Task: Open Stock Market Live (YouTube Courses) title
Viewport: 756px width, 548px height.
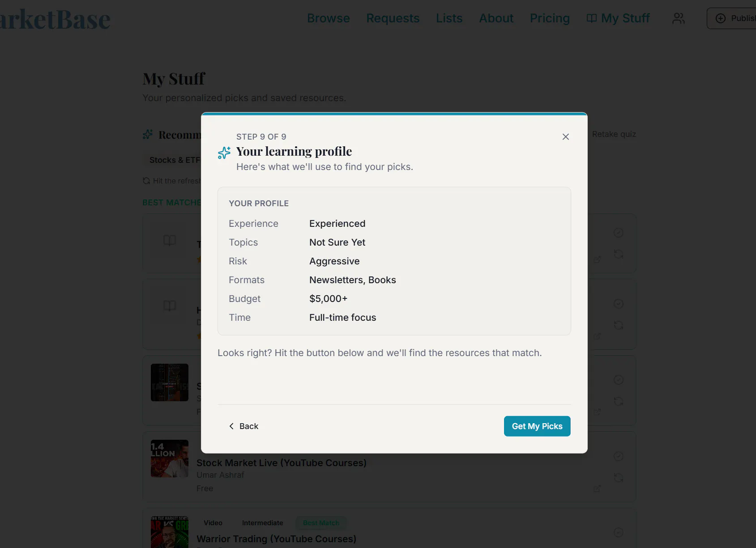Action: tap(282, 463)
